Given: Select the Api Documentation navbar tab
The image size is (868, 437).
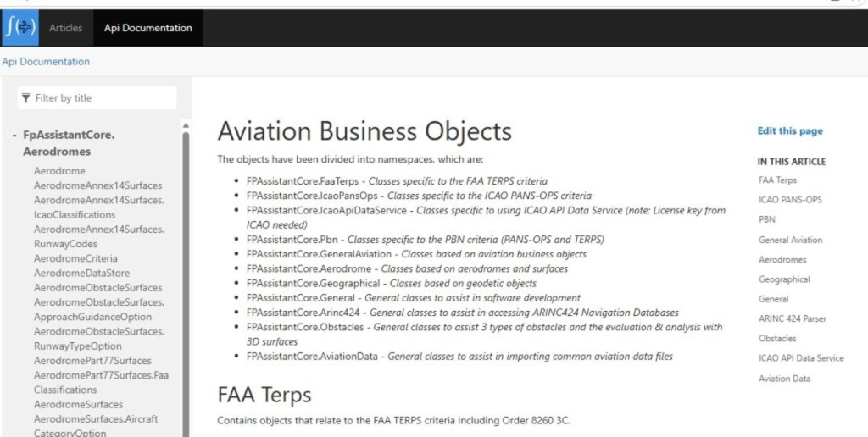Looking at the screenshot, I should [x=147, y=28].
